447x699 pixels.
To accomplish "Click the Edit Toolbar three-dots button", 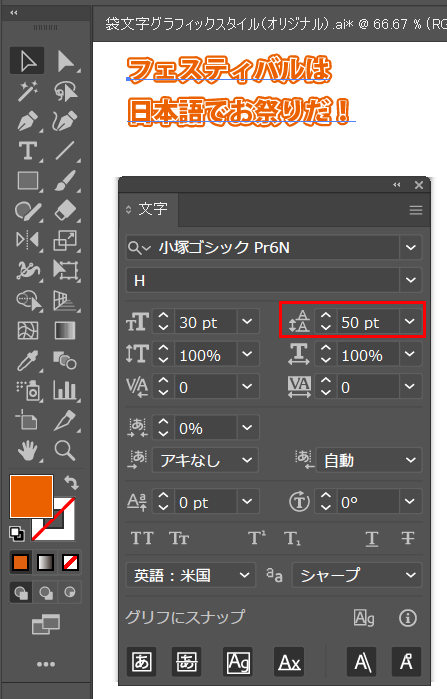I will (46, 664).
